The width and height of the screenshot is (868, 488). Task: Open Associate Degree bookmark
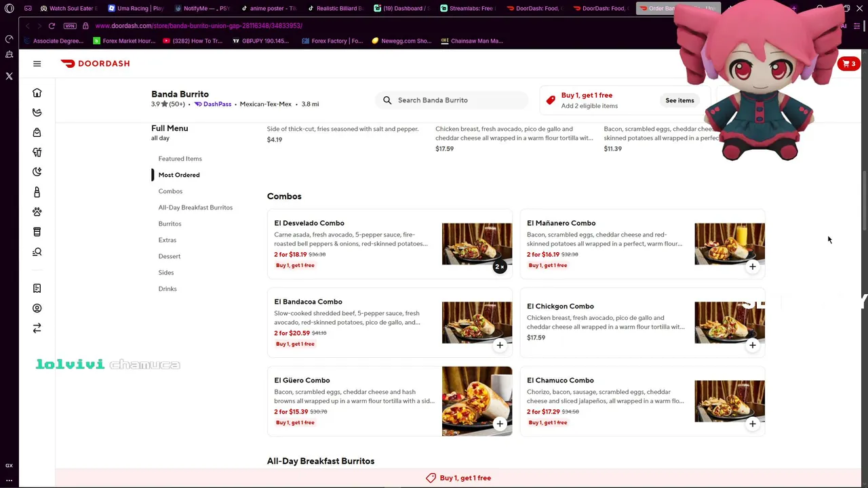[x=54, y=41]
